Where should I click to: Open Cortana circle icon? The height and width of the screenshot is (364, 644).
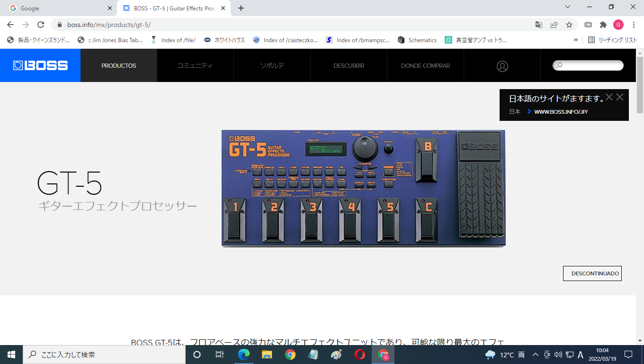197,355
